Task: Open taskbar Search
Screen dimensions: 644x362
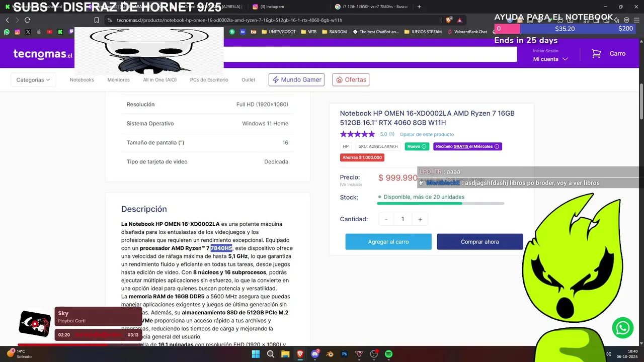Action: click(271, 354)
